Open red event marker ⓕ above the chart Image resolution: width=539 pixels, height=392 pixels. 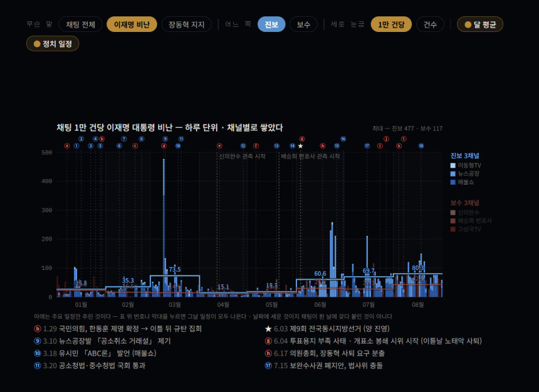(x=256, y=146)
